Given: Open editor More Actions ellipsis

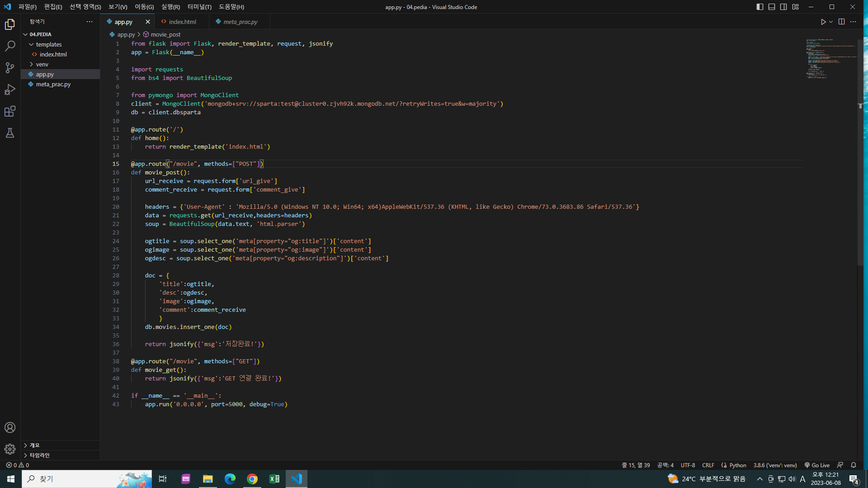Looking at the screenshot, I should (853, 22).
